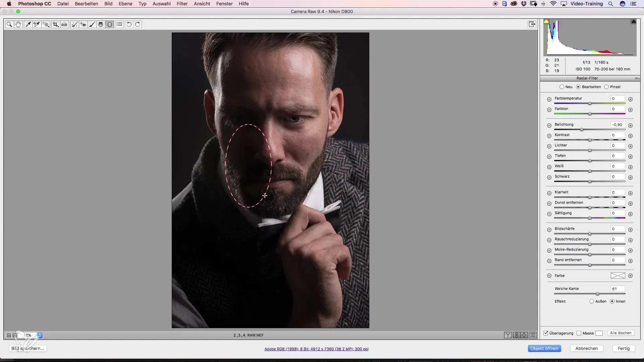Image resolution: width=644 pixels, height=362 pixels.
Task: Enable the Maske checkbox
Action: pyautogui.click(x=579, y=333)
